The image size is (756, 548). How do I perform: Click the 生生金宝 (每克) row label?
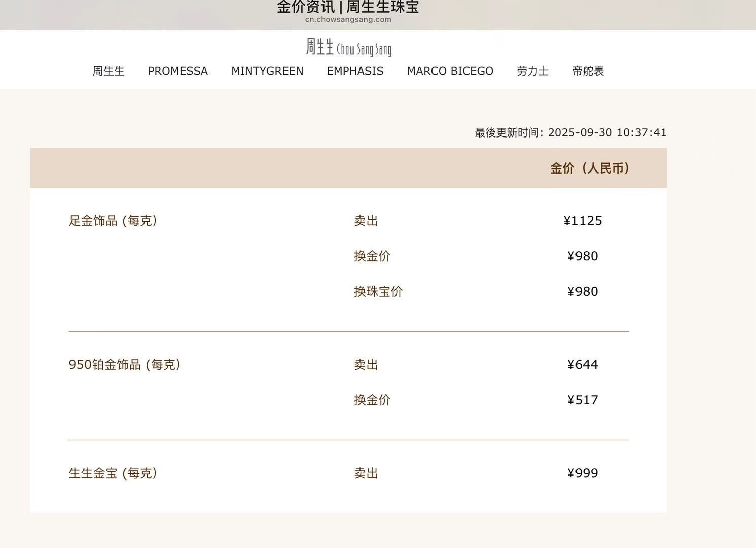click(113, 473)
